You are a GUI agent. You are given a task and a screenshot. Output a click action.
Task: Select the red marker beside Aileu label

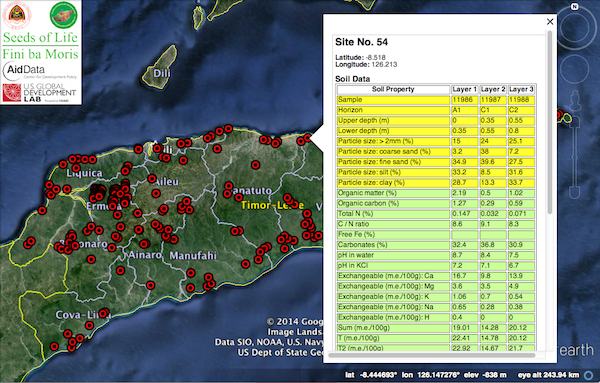point(152,179)
